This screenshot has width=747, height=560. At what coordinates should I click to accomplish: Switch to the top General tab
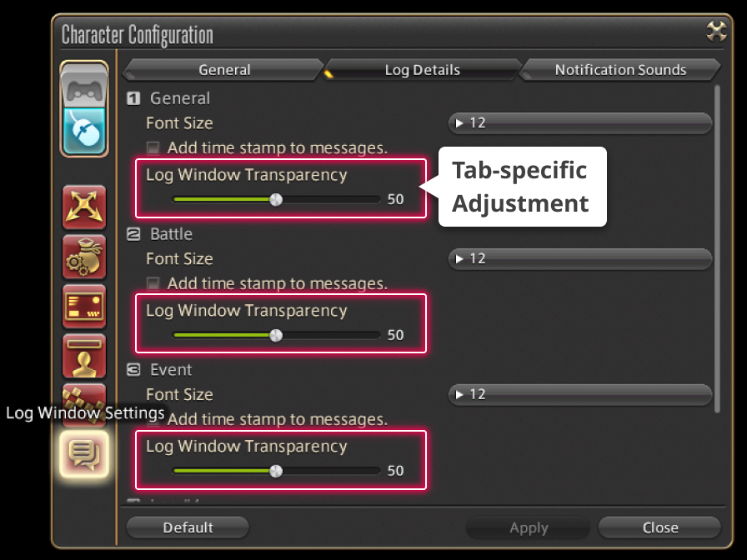coord(224,70)
